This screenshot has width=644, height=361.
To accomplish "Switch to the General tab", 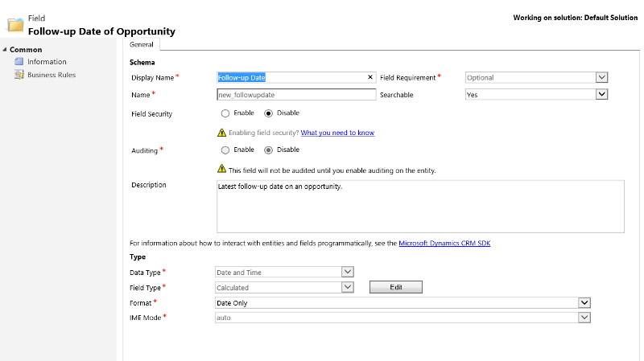I will coord(142,45).
